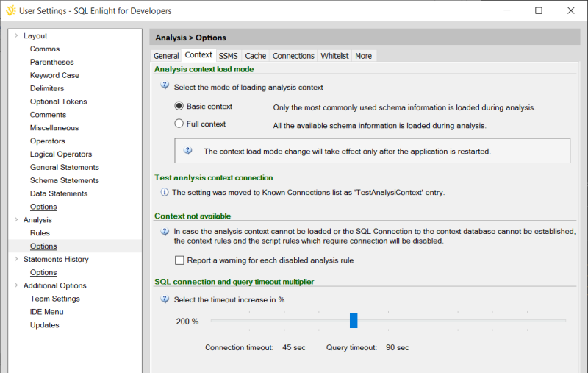Click the SQL Enlight app icon in title bar
Image resolution: width=588 pixels, height=373 pixels.
pyautogui.click(x=11, y=10)
